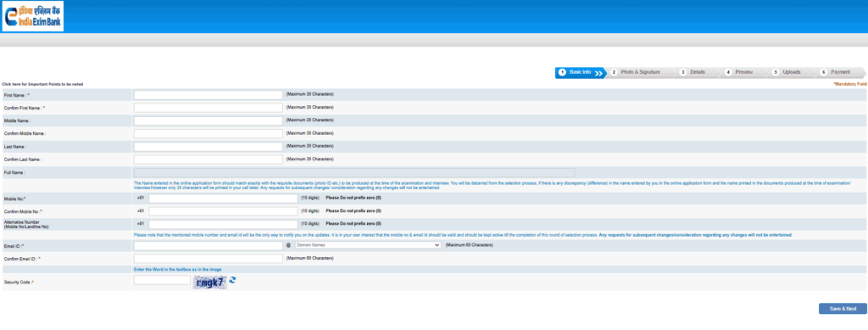Viewport: 868px width, 330px height.
Task: Click the Mobile No input field
Action: [x=223, y=199]
